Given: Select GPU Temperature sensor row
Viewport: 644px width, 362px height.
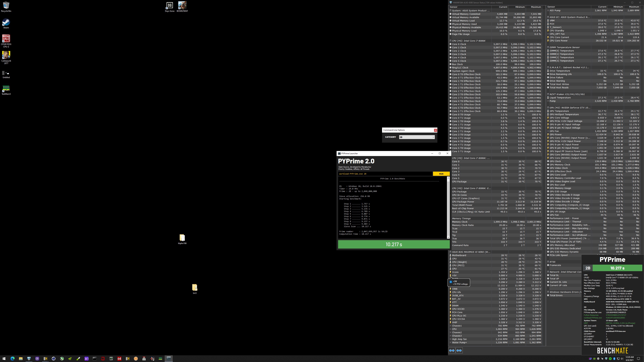Looking at the screenshot, I should click(593, 111).
